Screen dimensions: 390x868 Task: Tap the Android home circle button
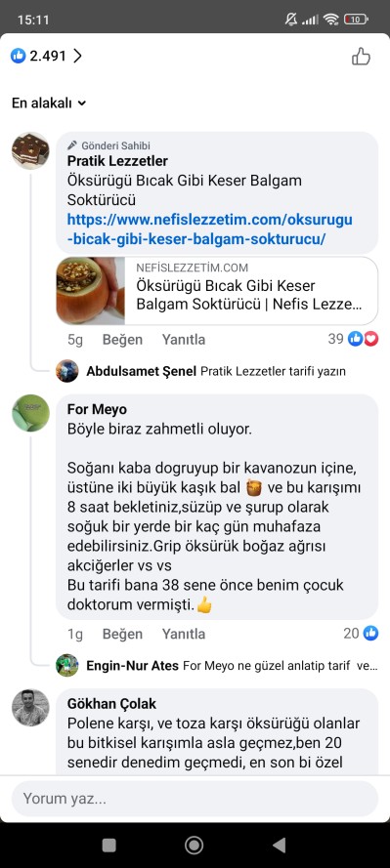pyautogui.click(x=194, y=845)
